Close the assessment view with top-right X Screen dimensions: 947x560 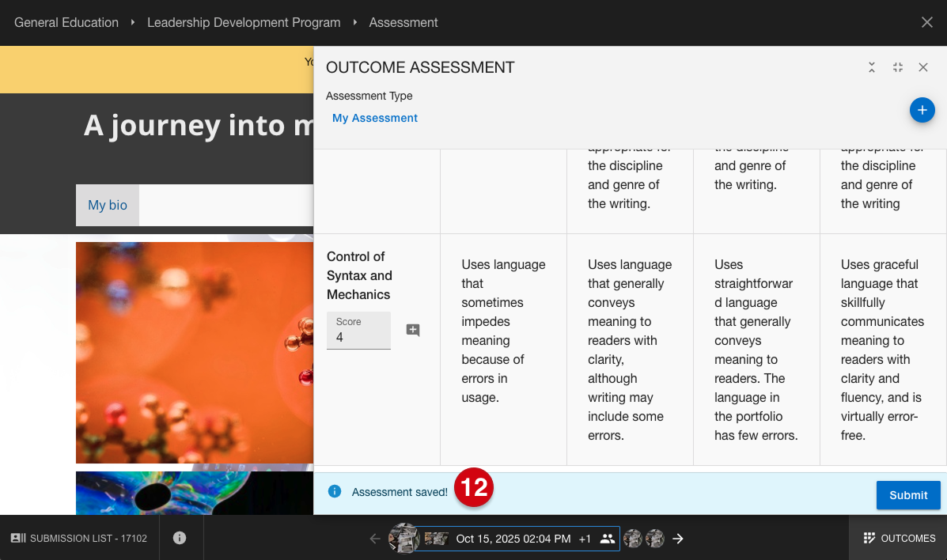927,22
